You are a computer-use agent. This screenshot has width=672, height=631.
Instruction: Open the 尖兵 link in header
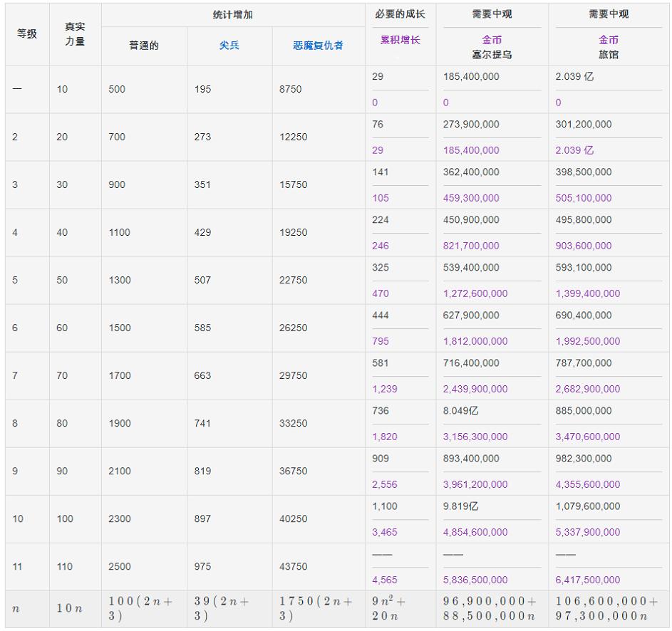point(229,46)
